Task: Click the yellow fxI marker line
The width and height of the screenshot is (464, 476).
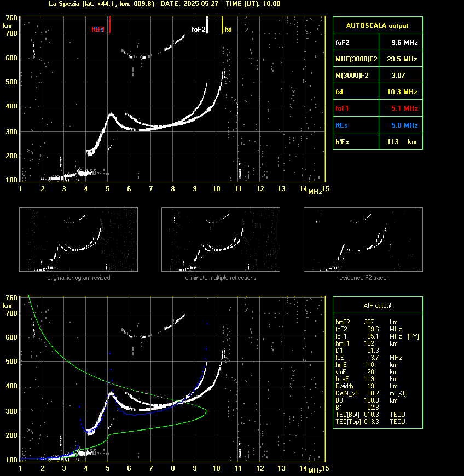Action: (x=222, y=25)
